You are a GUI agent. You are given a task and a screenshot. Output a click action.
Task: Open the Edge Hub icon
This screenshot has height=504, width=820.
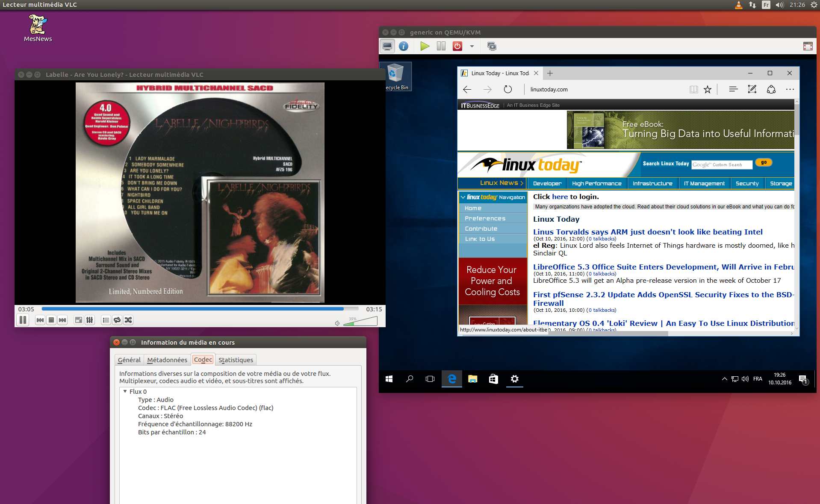point(733,89)
